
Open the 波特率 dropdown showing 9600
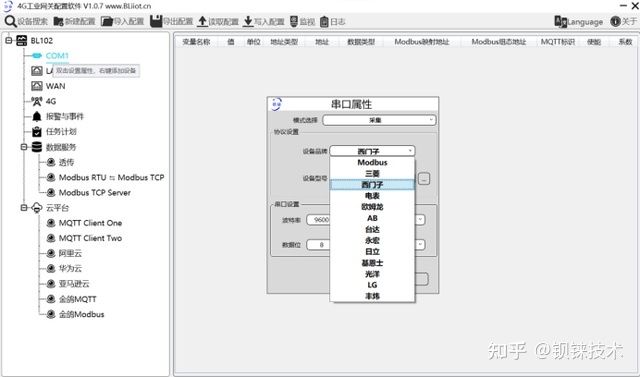pyautogui.click(x=319, y=220)
